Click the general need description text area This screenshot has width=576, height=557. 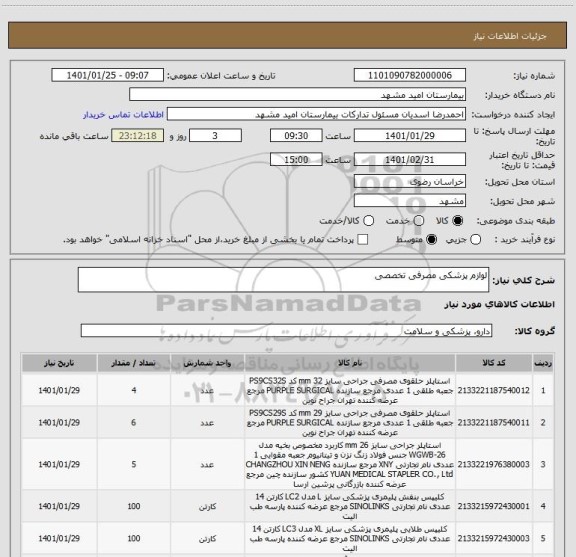[284, 280]
